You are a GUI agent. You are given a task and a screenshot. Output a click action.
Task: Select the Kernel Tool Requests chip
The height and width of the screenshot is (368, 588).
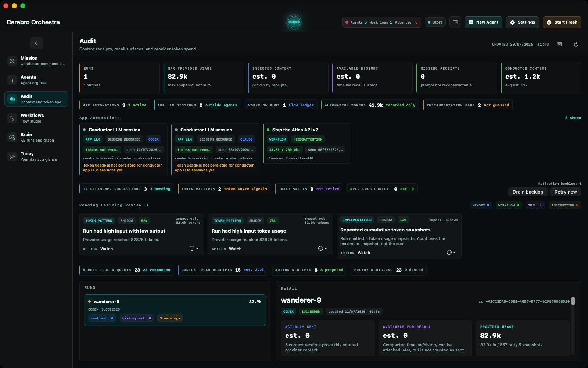(x=126, y=270)
